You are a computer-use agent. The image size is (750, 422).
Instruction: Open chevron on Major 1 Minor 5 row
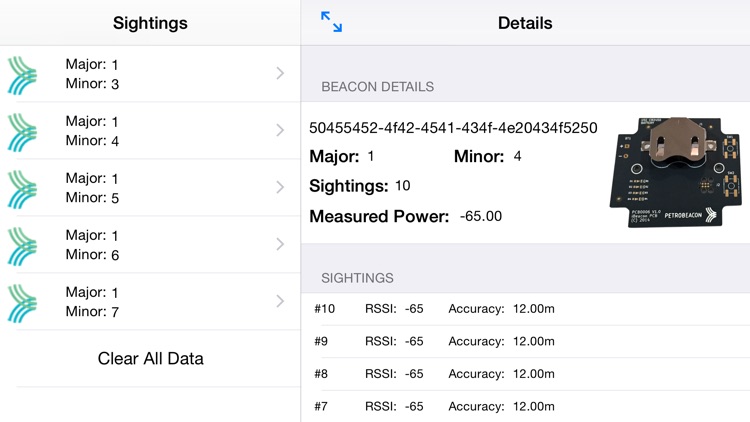pos(280,187)
